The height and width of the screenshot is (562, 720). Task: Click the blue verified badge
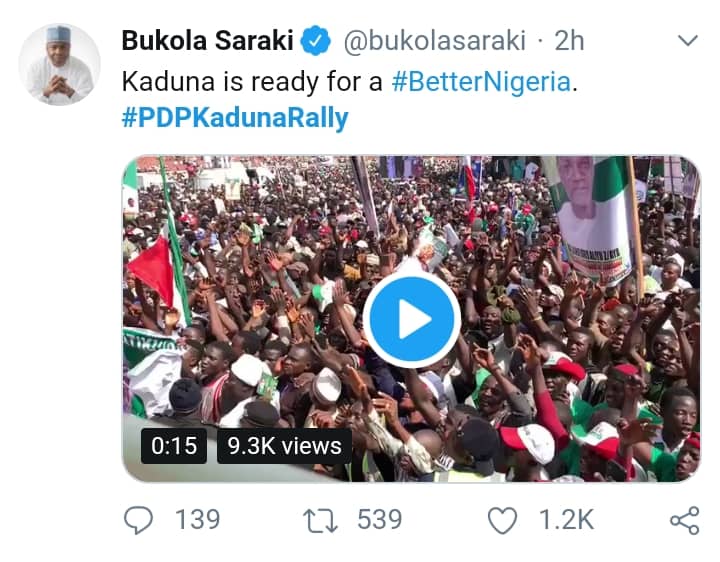318,42
